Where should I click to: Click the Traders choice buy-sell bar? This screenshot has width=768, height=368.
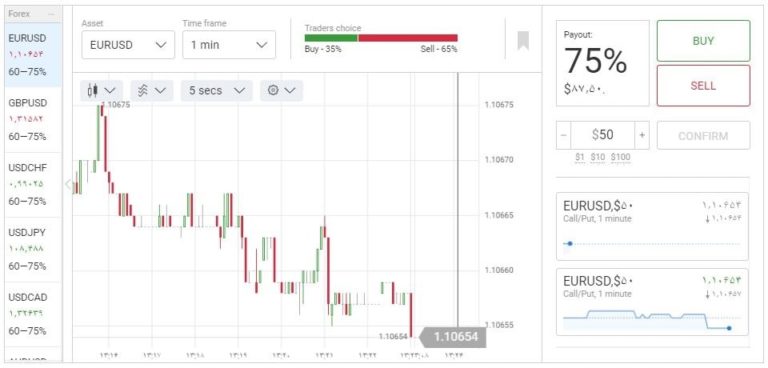(x=381, y=38)
